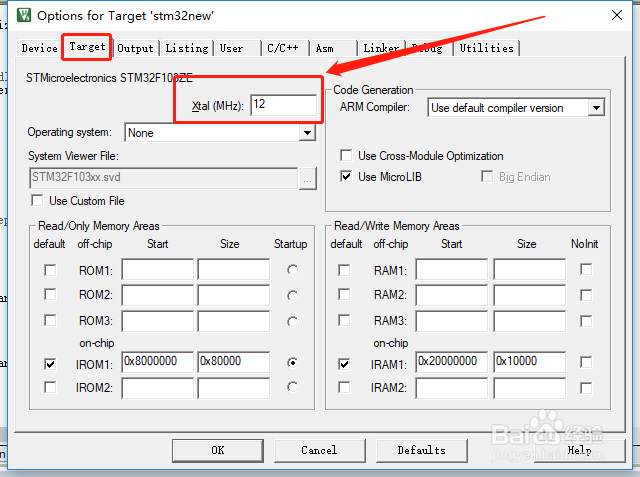Open the Linker tab
Image resolution: width=640 pixels, height=477 pixels.
coord(381,48)
